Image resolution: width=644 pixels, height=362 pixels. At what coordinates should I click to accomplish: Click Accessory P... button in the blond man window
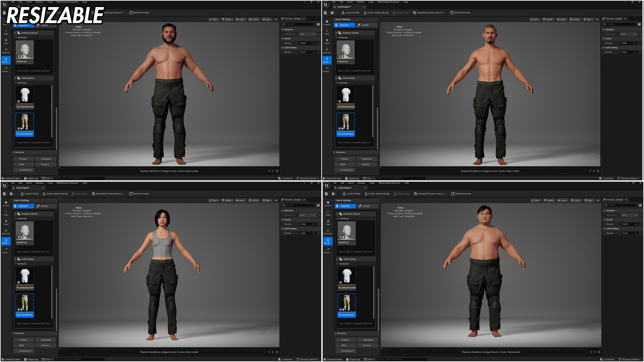click(346, 169)
